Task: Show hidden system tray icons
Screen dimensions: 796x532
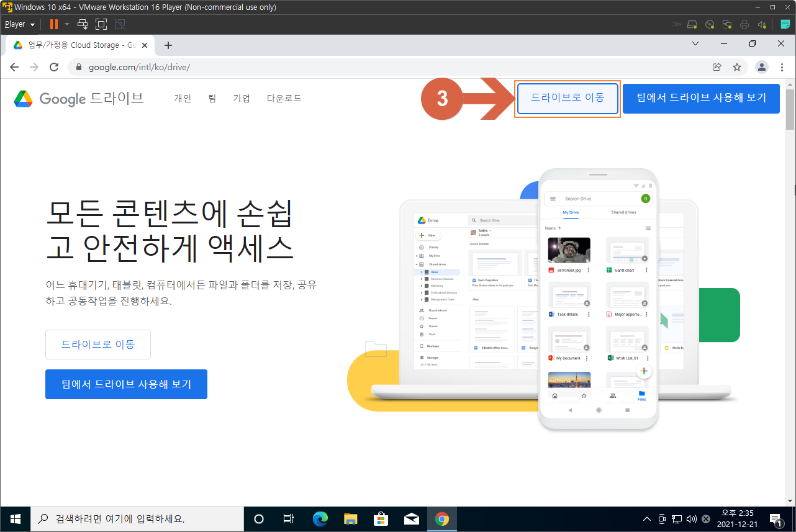Action: point(647,519)
